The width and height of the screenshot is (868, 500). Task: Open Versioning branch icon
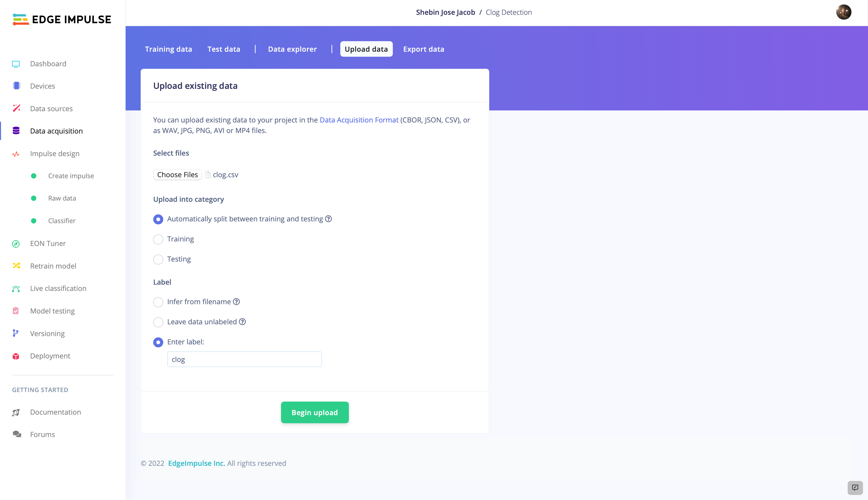pyautogui.click(x=16, y=333)
